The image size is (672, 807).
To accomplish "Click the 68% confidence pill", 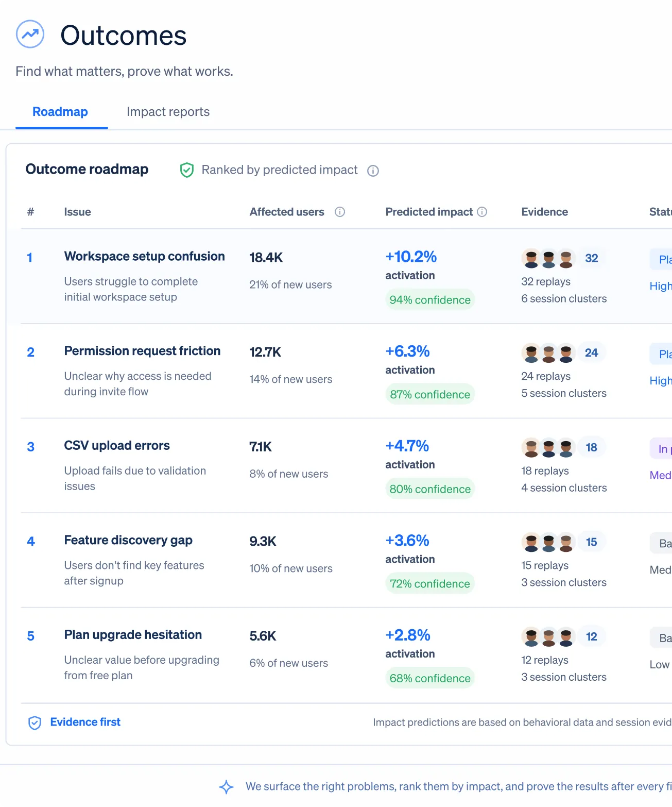I will 430,678.
